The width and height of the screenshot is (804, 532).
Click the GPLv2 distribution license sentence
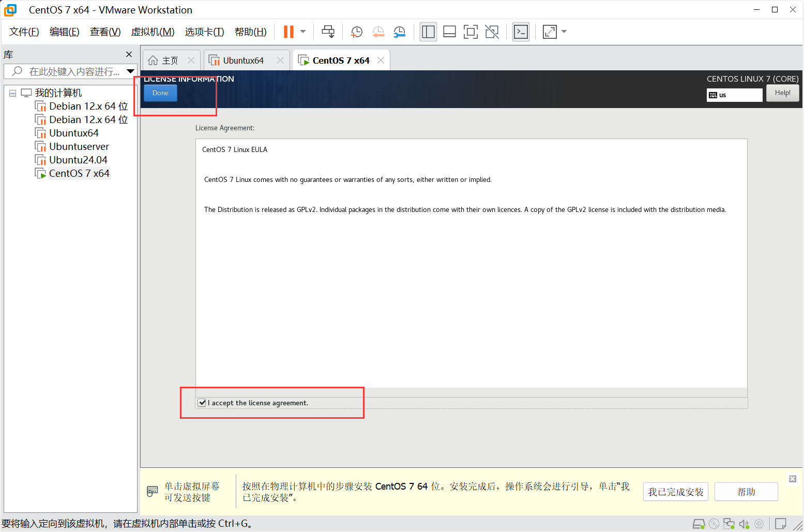[465, 210]
